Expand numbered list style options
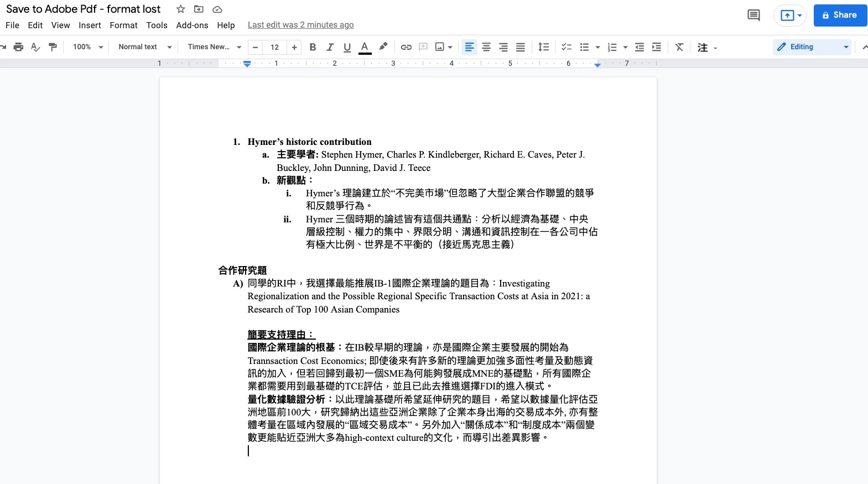 point(625,47)
